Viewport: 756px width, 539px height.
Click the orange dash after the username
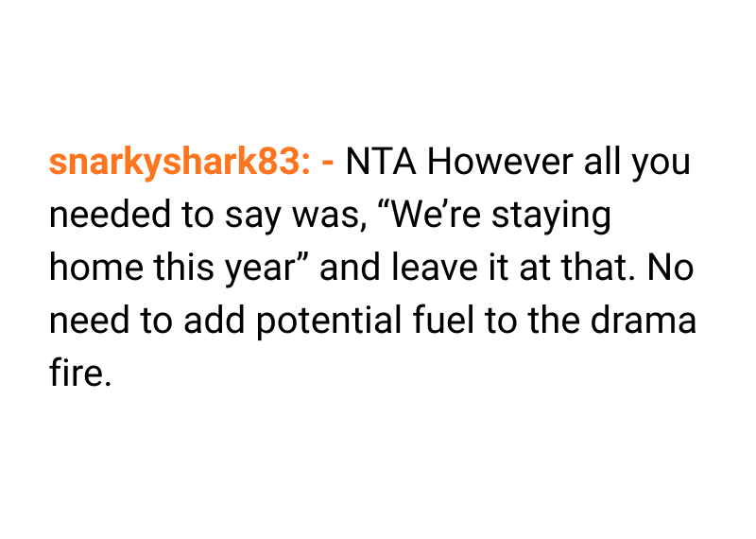point(329,165)
